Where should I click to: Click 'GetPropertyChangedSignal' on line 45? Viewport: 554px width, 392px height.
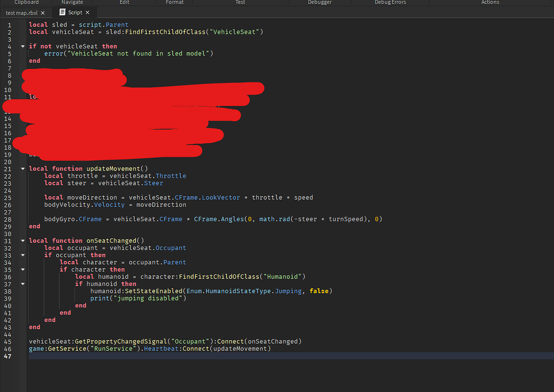[x=121, y=341]
